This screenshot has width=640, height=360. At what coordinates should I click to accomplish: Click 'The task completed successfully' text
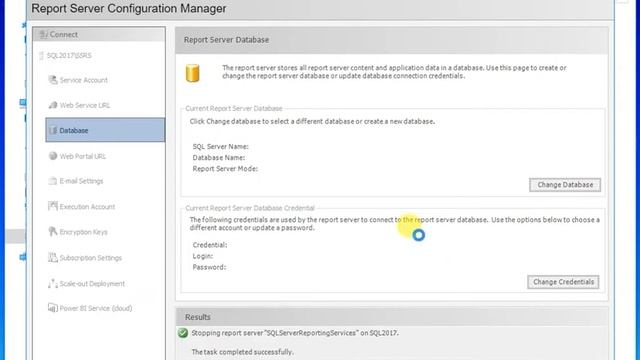tap(242, 352)
